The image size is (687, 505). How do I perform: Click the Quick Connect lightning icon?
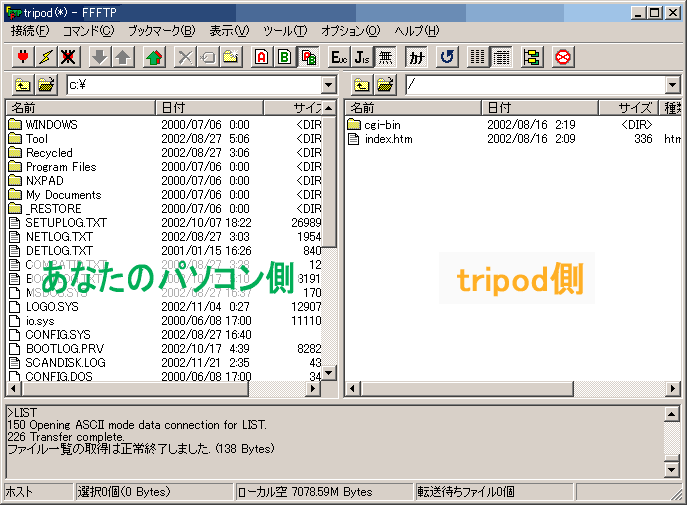click(x=44, y=57)
